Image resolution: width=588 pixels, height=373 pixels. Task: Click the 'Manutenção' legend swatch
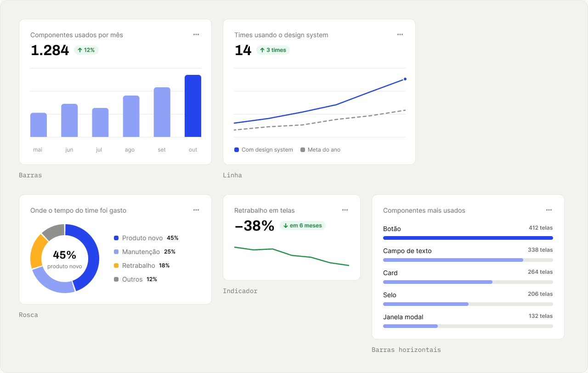pyautogui.click(x=116, y=252)
